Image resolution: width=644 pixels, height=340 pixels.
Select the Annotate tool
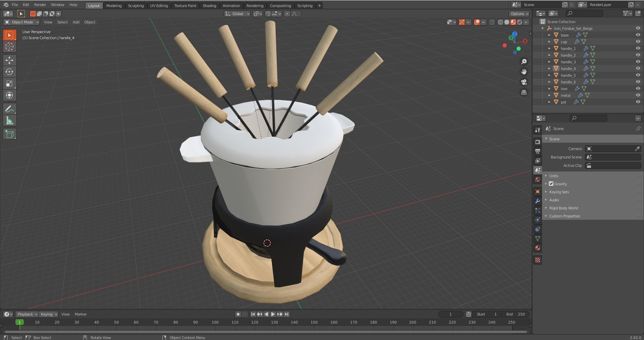click(x=9, y=109)
